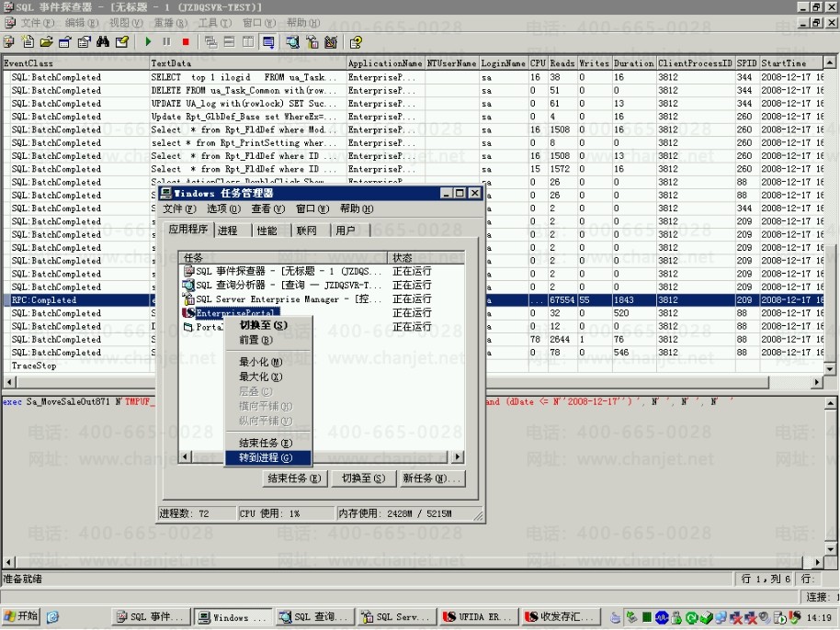Select 最小化 in the context menu
The image size is (840, 630).
[x=260, y=362]
